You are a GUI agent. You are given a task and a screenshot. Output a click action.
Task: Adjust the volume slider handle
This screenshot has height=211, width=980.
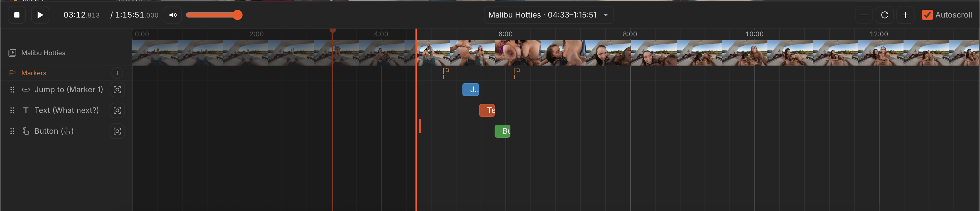pyautogui.click(x=238, y=15)
